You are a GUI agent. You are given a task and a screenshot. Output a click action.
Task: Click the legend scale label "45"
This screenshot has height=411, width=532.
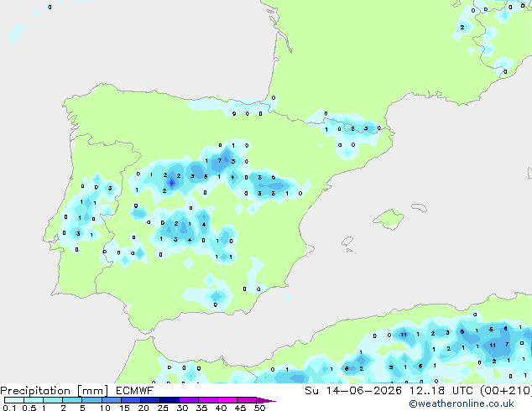(240, 408)
